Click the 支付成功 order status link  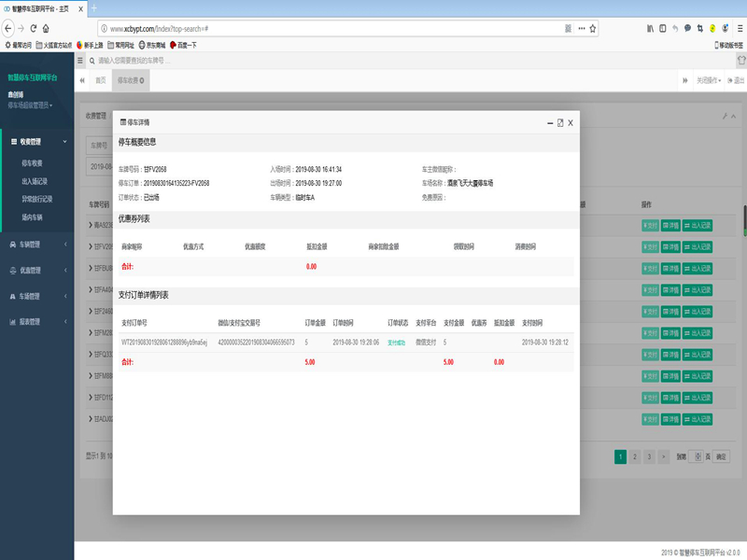[x=396, y=343]
